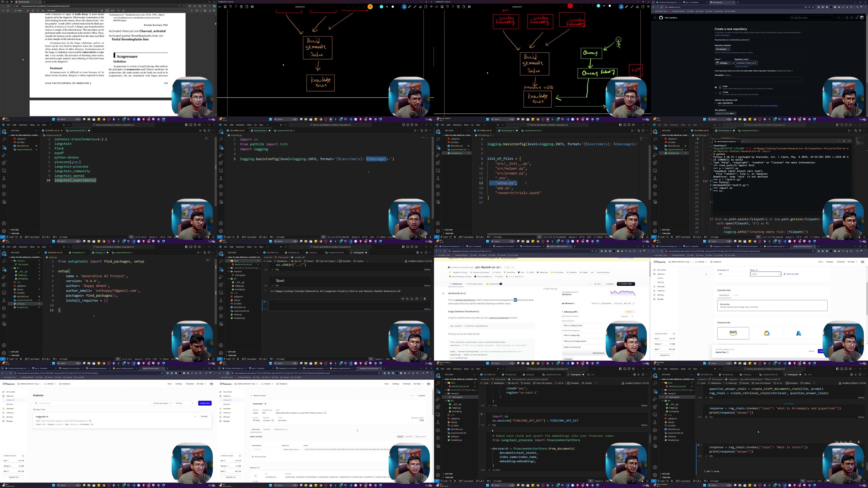
Task: Open Accounts icon in the setup.py VS Code window
Action: 4,345
